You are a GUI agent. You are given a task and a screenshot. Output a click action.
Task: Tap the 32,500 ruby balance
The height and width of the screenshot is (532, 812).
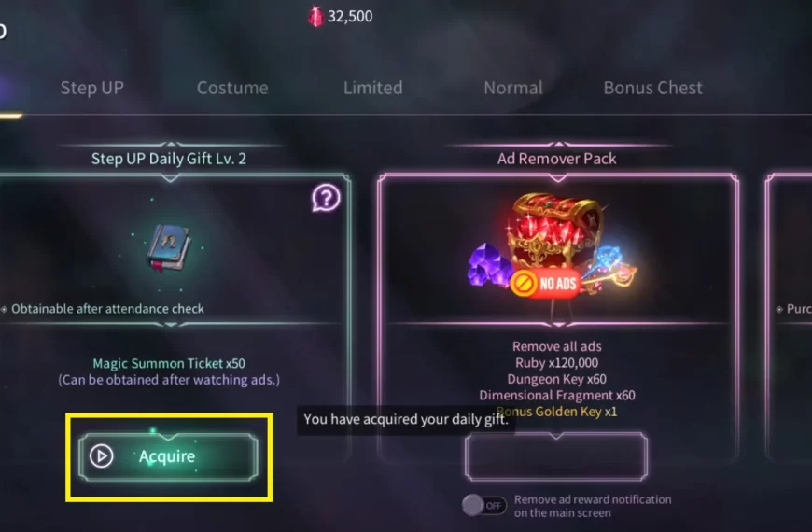(350, 17)
